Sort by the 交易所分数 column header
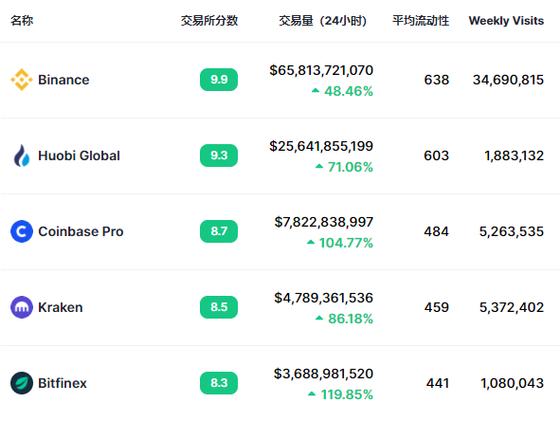The height and width of the screenshot is (421, 560). [209, 20]
